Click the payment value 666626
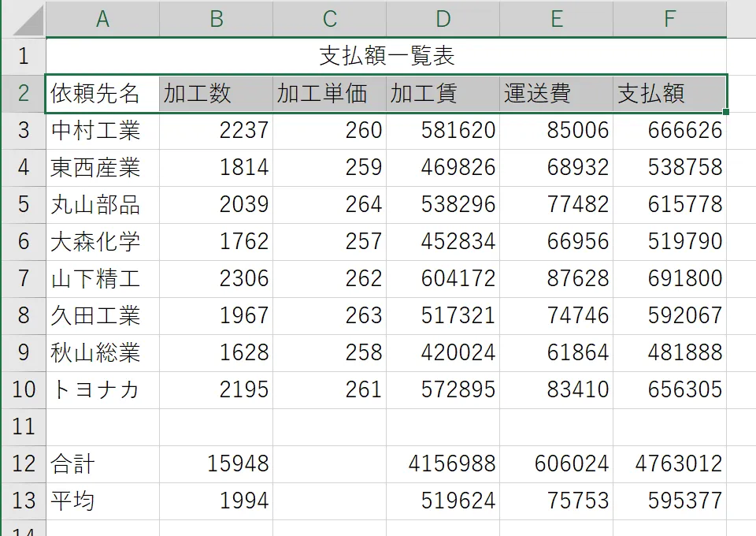 [x=669, y=130]
